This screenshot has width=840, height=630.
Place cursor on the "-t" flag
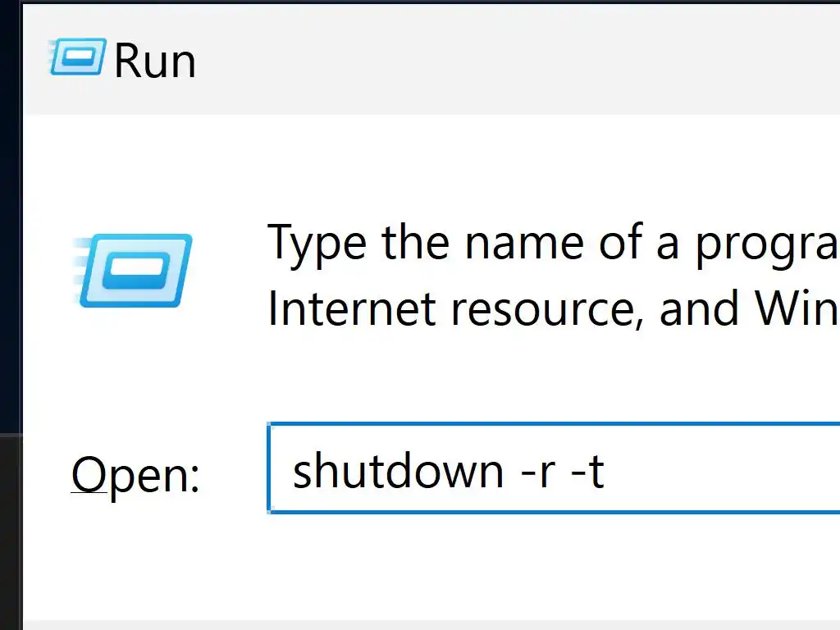coord(588,470)
